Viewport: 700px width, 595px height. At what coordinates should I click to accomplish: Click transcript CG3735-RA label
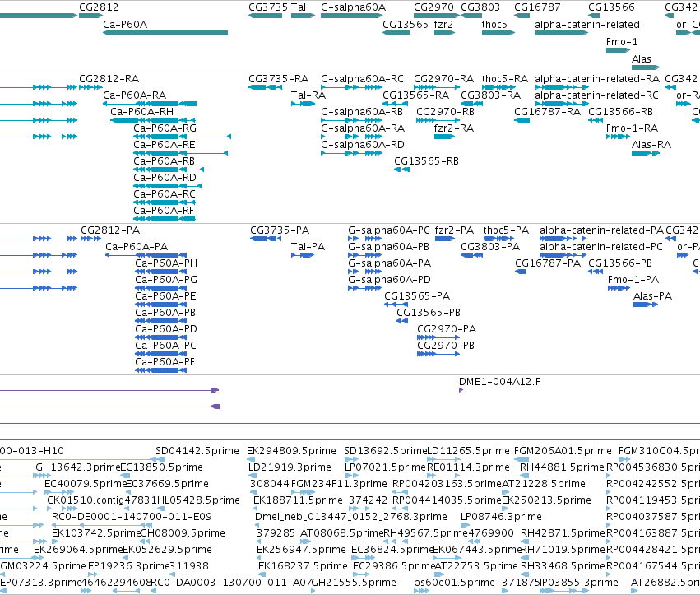(279, 79)
